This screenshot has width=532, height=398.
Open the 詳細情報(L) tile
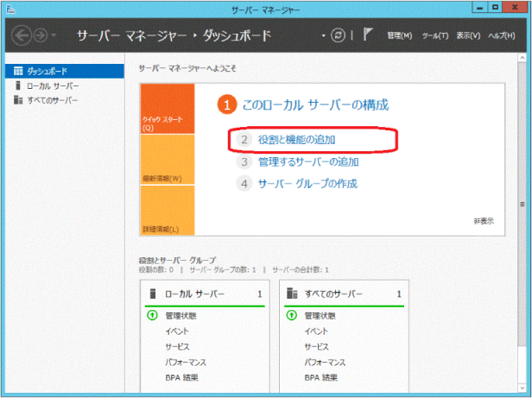click(168, 211)
